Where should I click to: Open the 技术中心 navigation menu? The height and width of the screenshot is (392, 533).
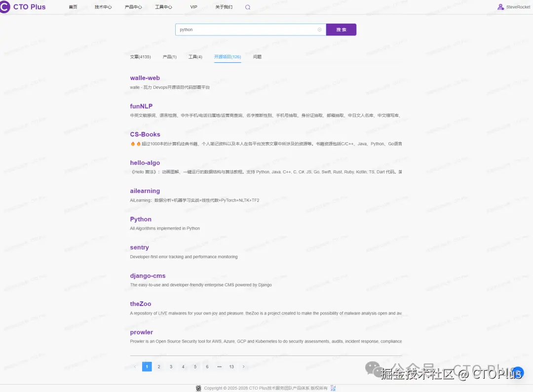pos(103,7)
